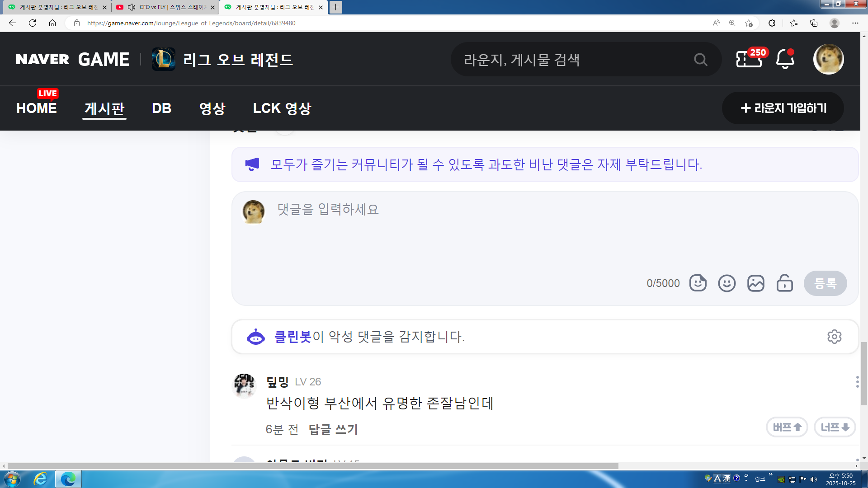Open CleanBot settings gear
This screenshot has width=868, height=488.
coord(834,337)
